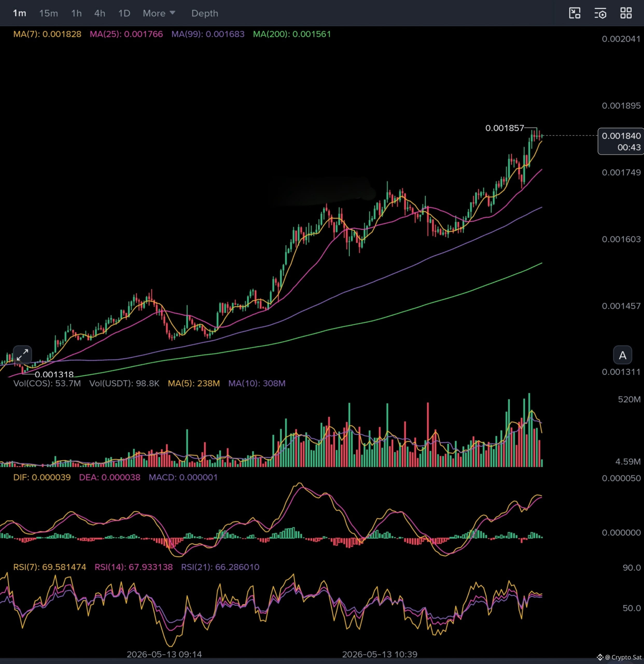
Task: Click the RSI(21): 66.286010 label
Action: (220, 567)
